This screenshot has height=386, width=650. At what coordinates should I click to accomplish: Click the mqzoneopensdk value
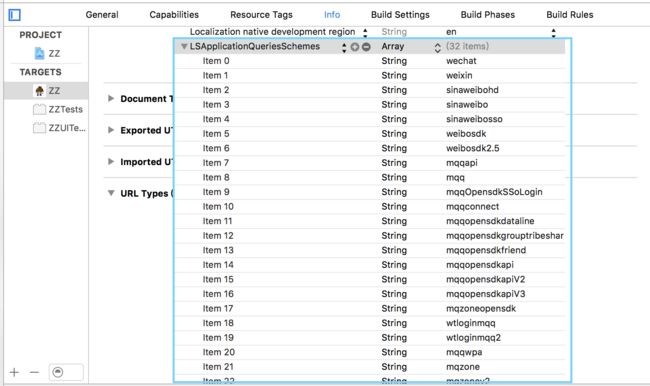(x=481, y=308)
